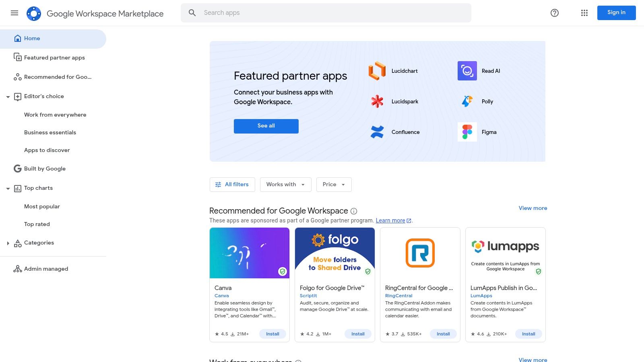Click the Canva app thumbnail
This screenshot has height=362, width=644.
point(250,253)
